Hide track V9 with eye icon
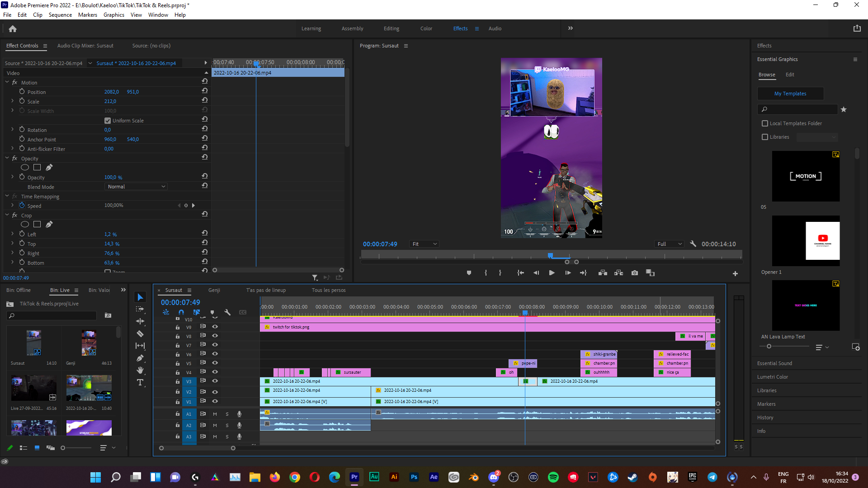This screenshot has height=488, width=868. pos(215,327)
